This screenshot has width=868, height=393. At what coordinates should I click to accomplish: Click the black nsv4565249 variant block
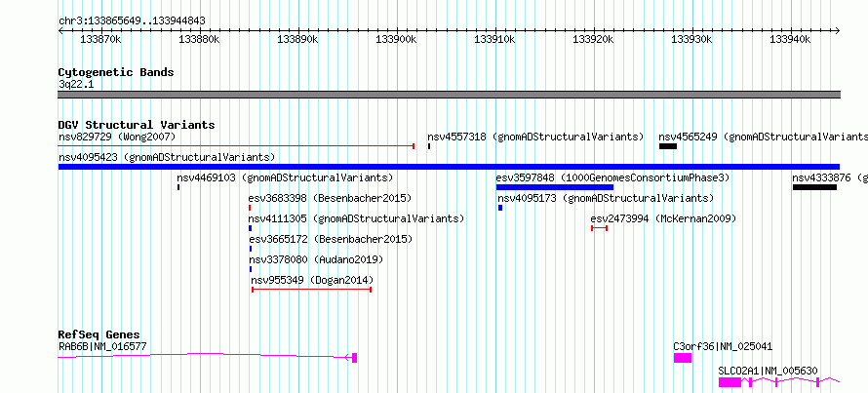(668, 146)
